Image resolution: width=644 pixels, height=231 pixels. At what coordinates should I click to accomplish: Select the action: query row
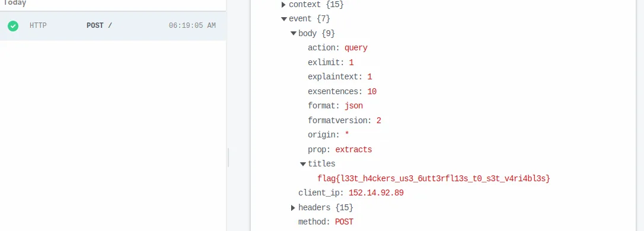(337, 47)
